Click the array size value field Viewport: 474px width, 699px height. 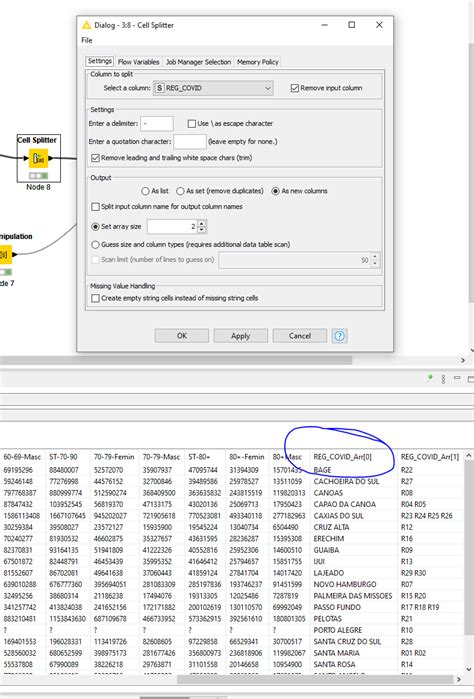coord(173,227)
